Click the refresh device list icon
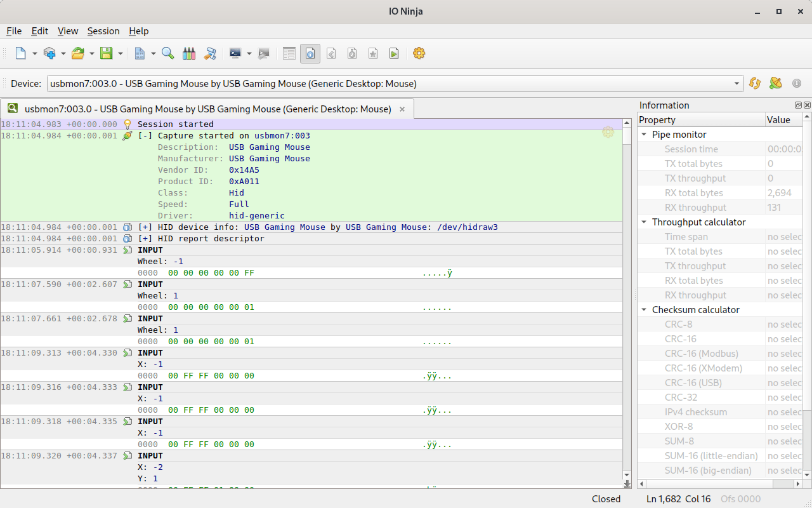 754,84
